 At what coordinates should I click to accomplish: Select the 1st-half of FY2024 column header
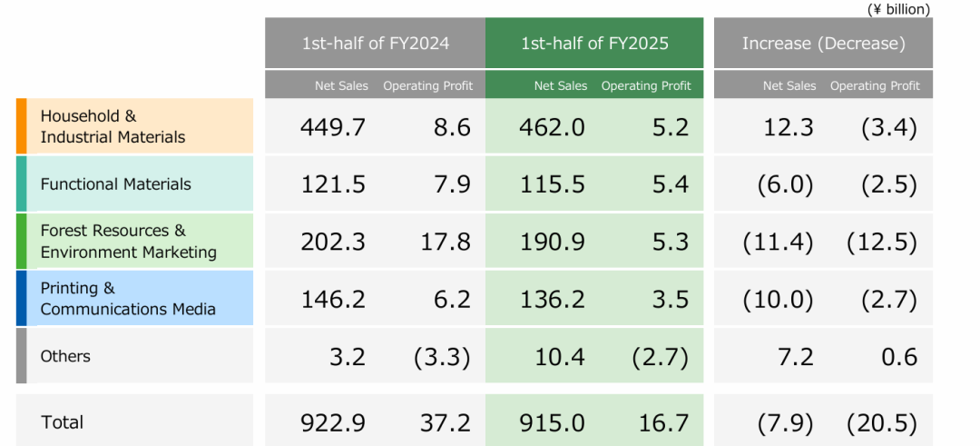[375, 43]
